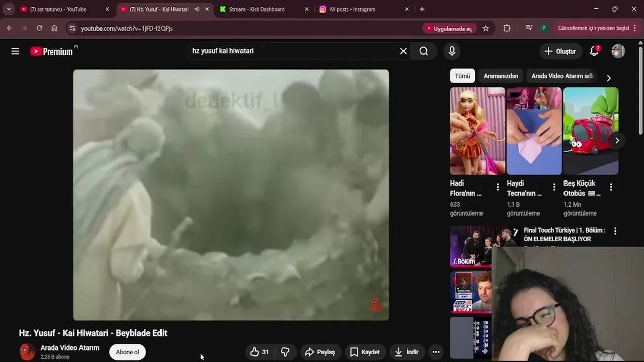This screenshot has height=362, width=644.
Task: Like the video with thumbs-up button
Action: [x=259, y=352]
